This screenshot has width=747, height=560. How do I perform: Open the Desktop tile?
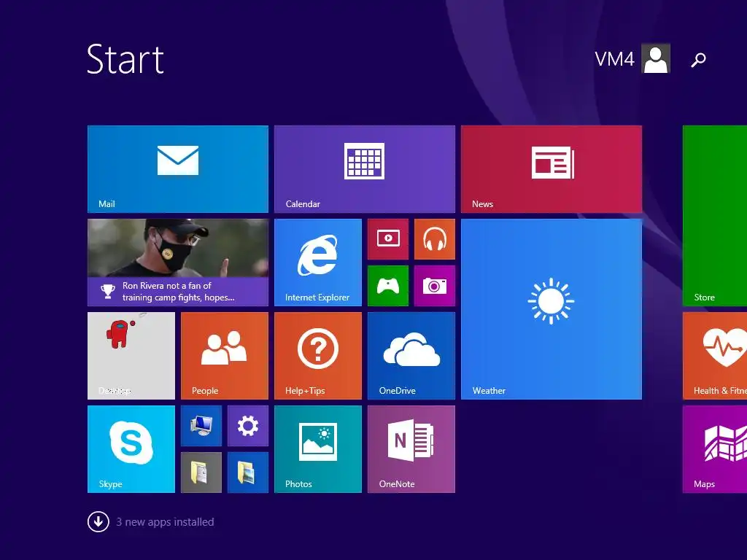click(x=131, y=356)
